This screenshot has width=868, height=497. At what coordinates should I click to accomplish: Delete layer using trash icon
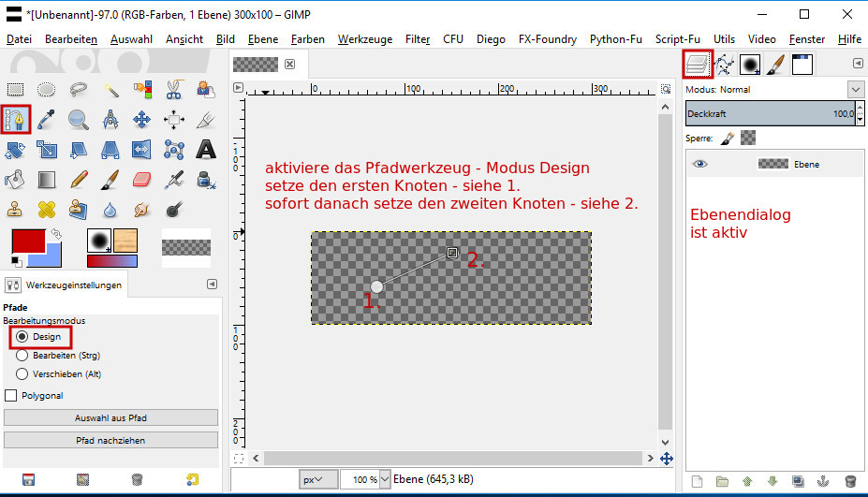pyautogui.click(x=851, y=481)
